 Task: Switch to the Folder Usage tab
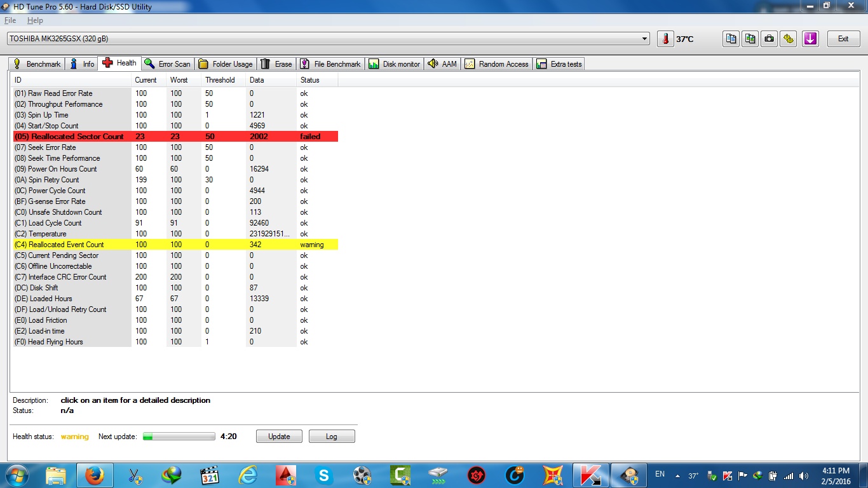226,64
